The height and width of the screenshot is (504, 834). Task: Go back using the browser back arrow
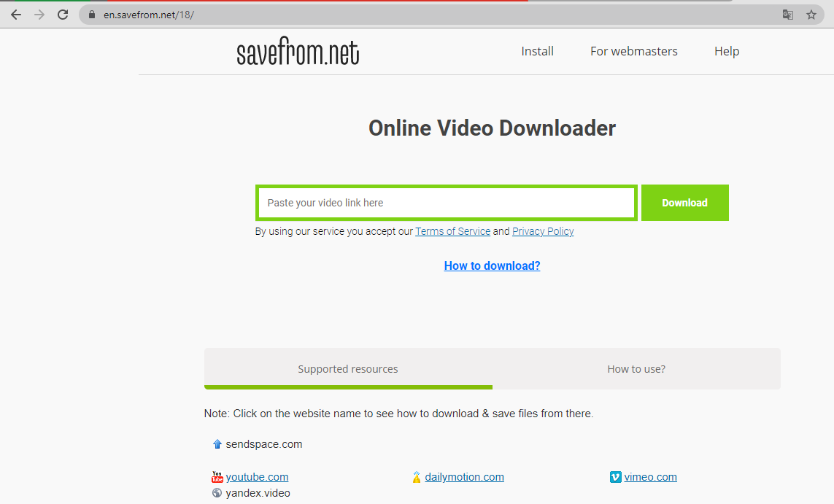pyautogui.click(x=16, y=15)
